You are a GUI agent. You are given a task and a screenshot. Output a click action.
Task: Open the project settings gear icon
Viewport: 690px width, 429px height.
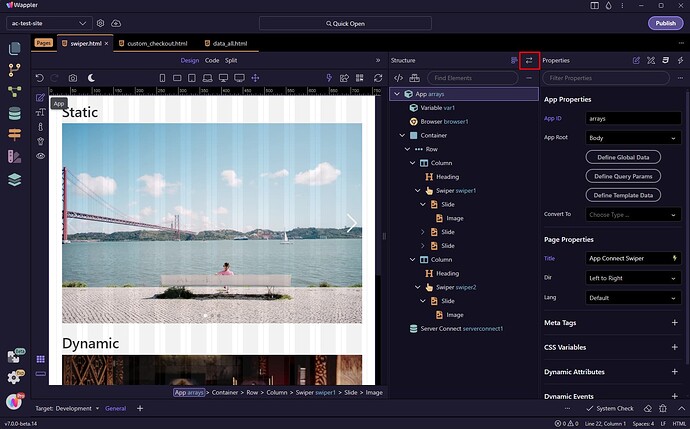[100, 23]
